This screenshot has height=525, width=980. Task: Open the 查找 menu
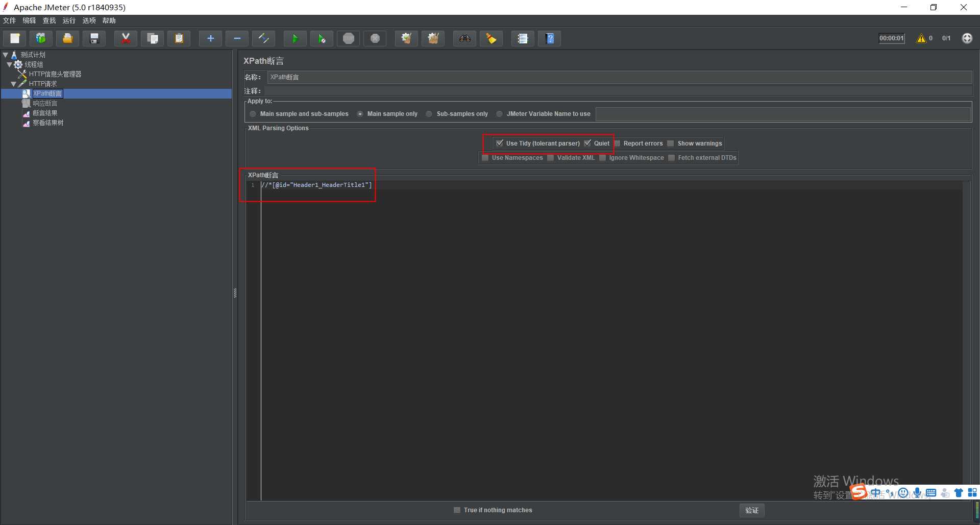pyautogui.click(x=49, y=20)
